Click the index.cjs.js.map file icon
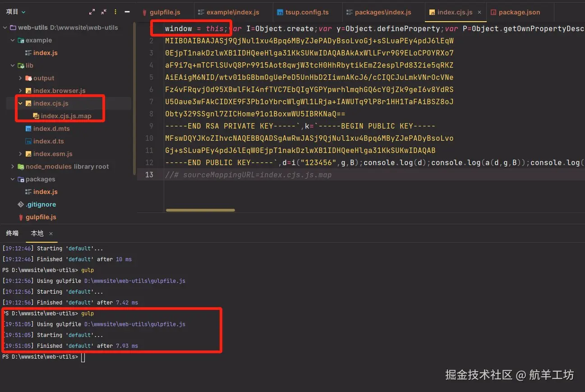 (36, 116)
